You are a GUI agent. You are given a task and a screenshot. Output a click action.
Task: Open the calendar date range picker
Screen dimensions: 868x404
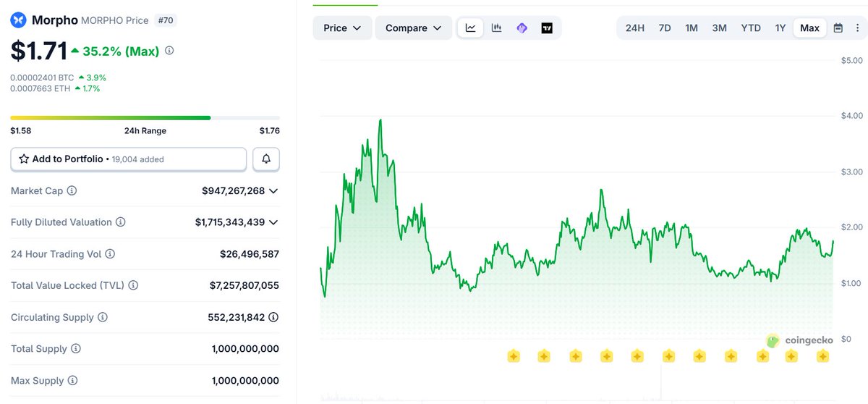coord(838,28)
